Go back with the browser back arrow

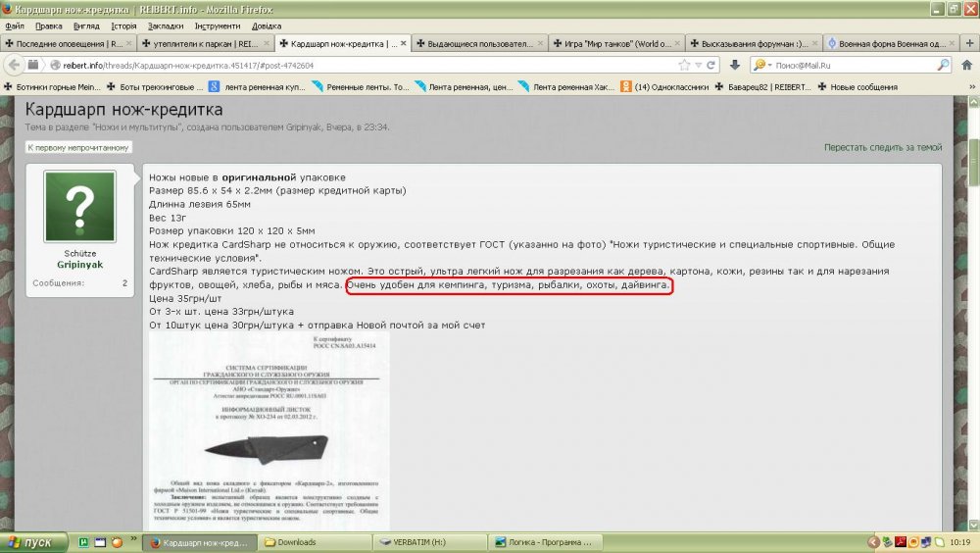point(14,65)
